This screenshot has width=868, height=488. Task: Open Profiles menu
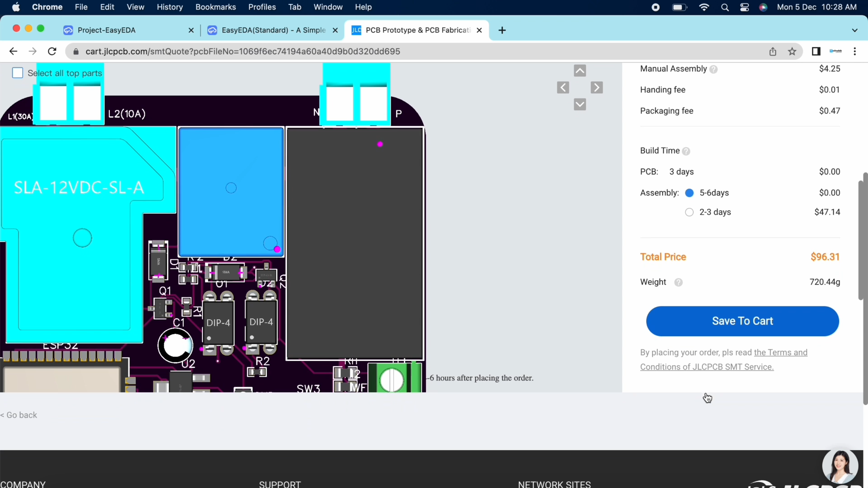[x=262, y=7]
